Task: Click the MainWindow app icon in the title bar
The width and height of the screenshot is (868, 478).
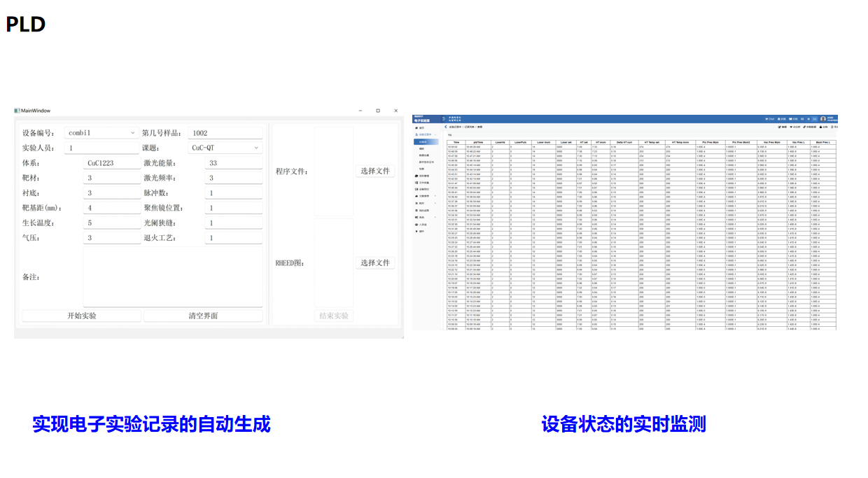Action: coord(17,111)
